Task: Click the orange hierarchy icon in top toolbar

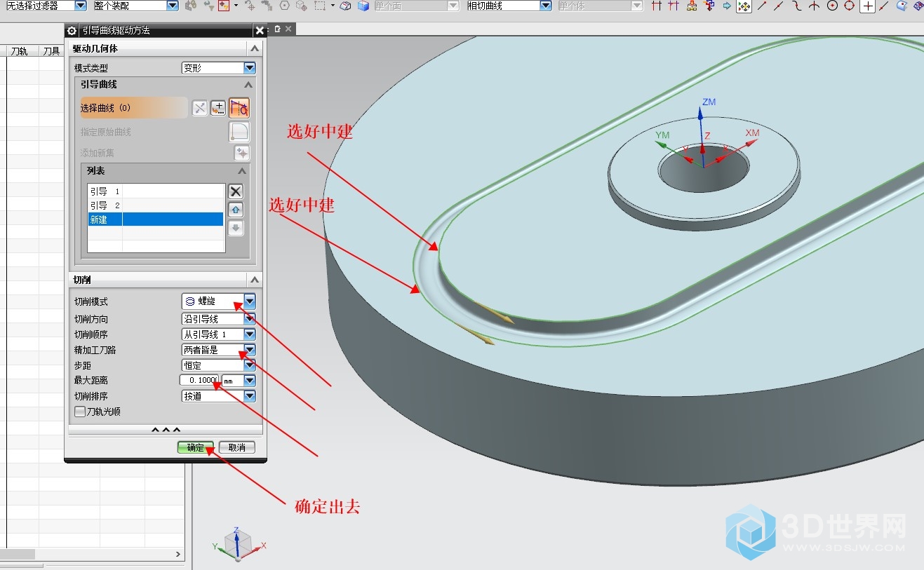Action: pyautogui.click(x=692, y=6)
